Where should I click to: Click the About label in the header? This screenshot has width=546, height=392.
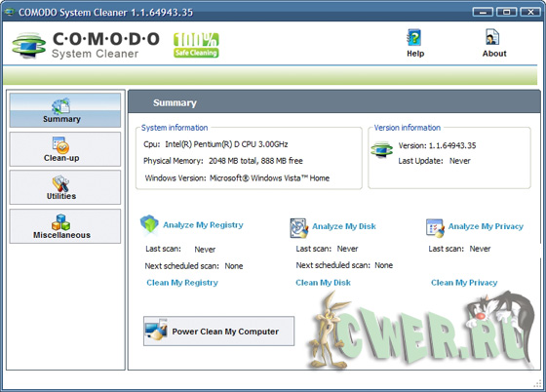pyautogui.click(x=494, y=54)
